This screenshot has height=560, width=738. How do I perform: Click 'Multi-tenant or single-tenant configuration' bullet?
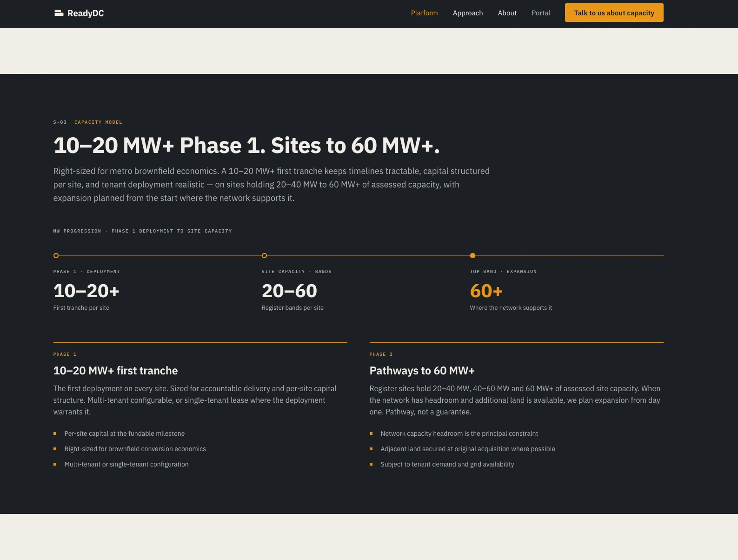pos(126,464)
